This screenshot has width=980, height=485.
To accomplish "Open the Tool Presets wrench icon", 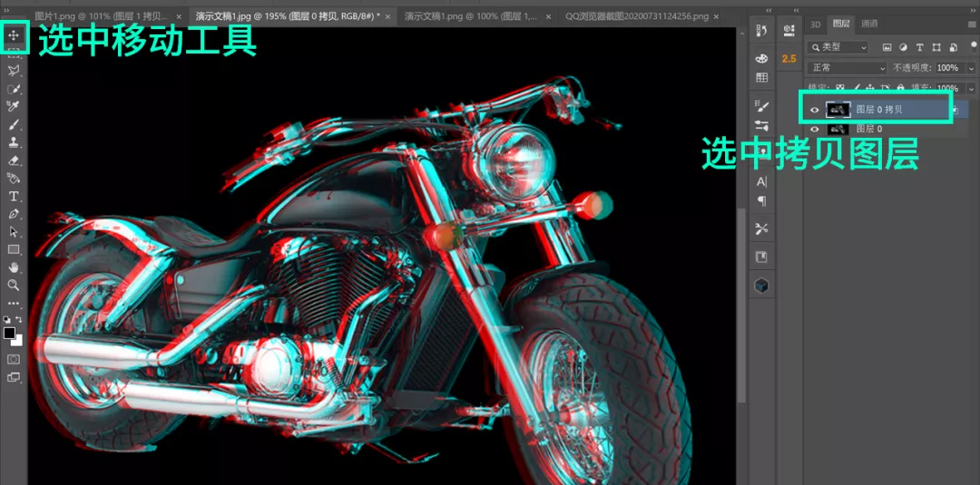I will tap(761, 228).
